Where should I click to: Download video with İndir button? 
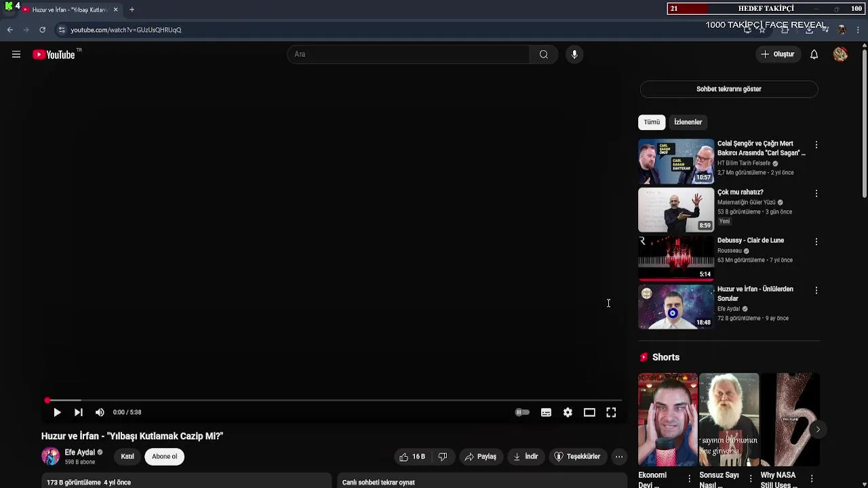coord(526,457)
